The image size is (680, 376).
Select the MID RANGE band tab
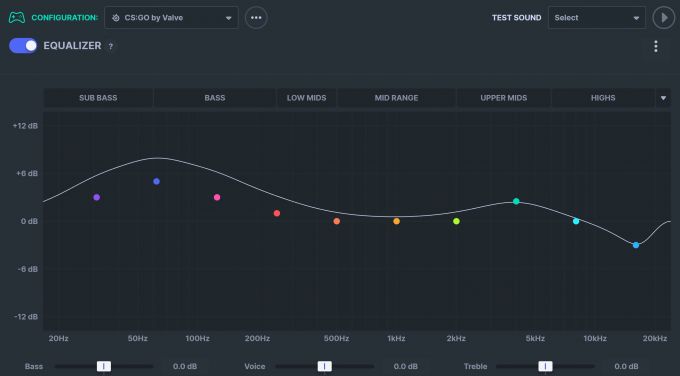396,98
